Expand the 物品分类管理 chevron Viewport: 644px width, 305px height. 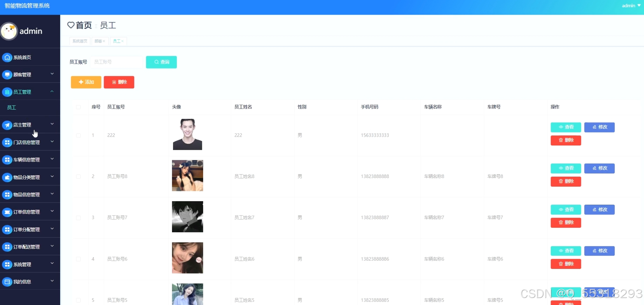coord(52,176)
